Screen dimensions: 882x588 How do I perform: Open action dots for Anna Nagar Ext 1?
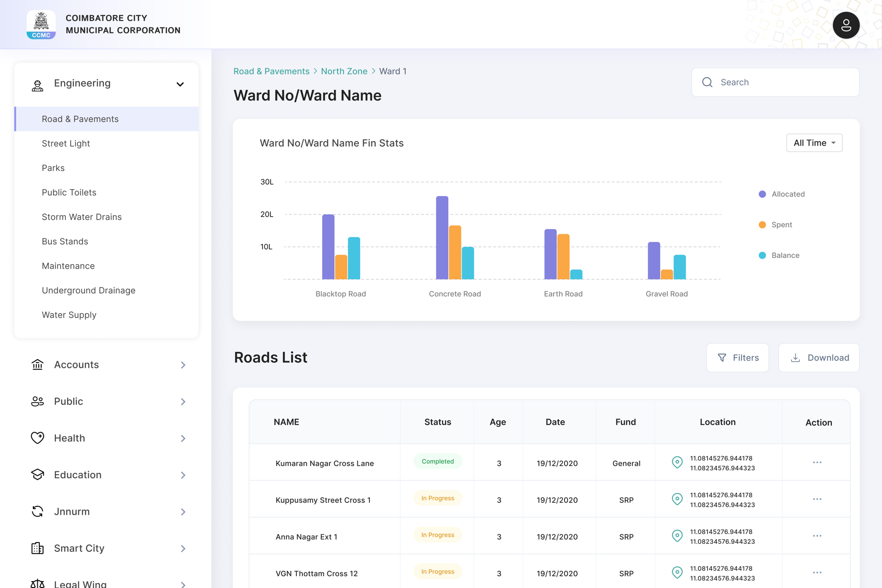click(x=817, y=536)
